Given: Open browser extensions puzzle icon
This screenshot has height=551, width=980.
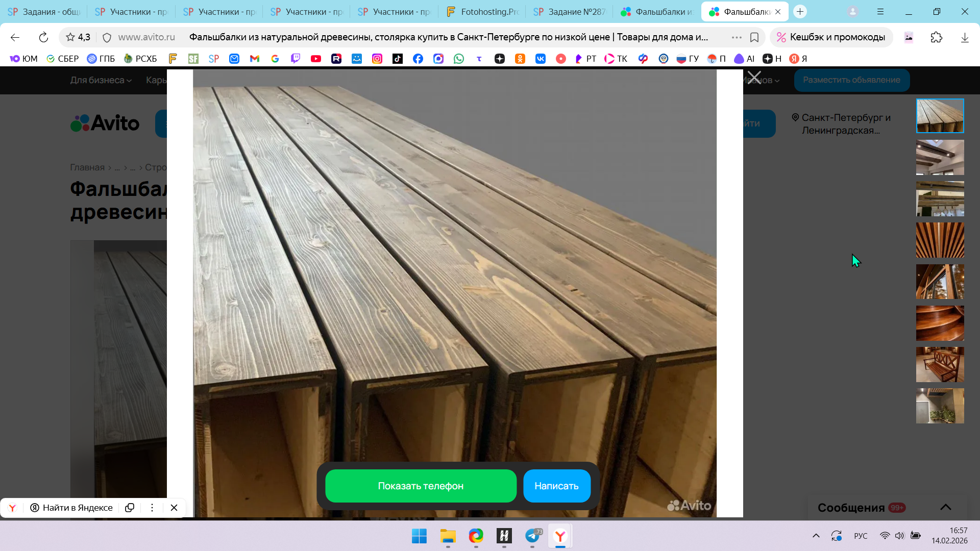Looking at the screenshot, I should (x=936, y=37).
